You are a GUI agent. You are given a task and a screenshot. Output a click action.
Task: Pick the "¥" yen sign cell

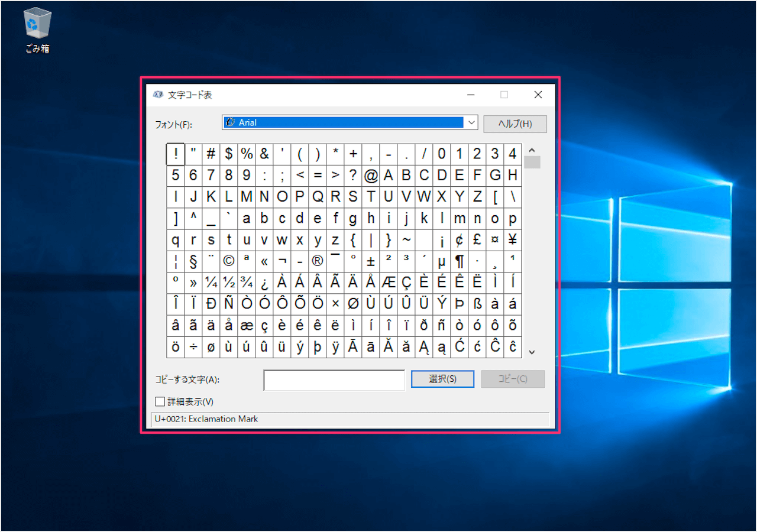[513, 240]
